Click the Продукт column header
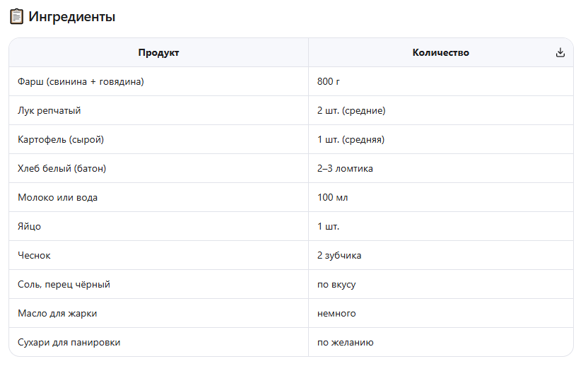 click(x=158, y=52)
